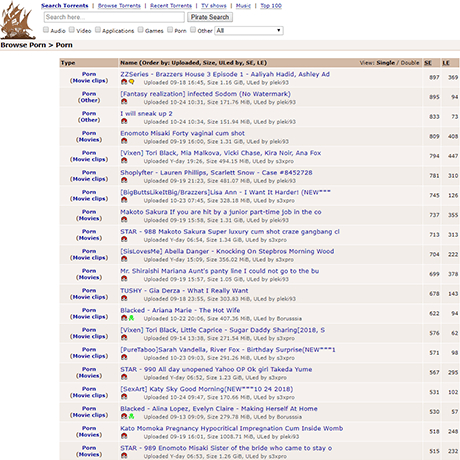Click green skull icon on Ariana Marie row
This screenshot has width=460, height=460.
[x=131, y=318]
